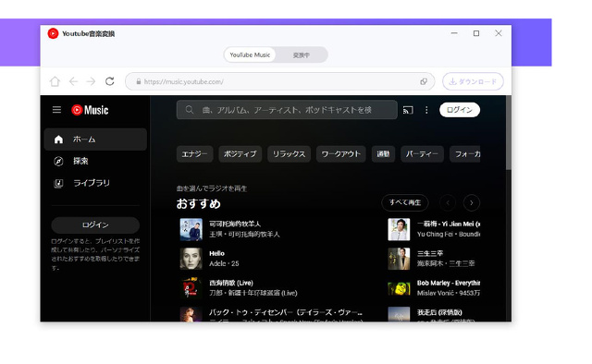Click the artist text Adele・25

pos(224,263)
